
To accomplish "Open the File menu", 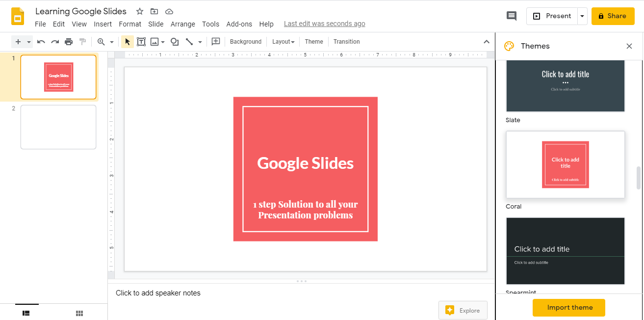I will coord(40,24).
